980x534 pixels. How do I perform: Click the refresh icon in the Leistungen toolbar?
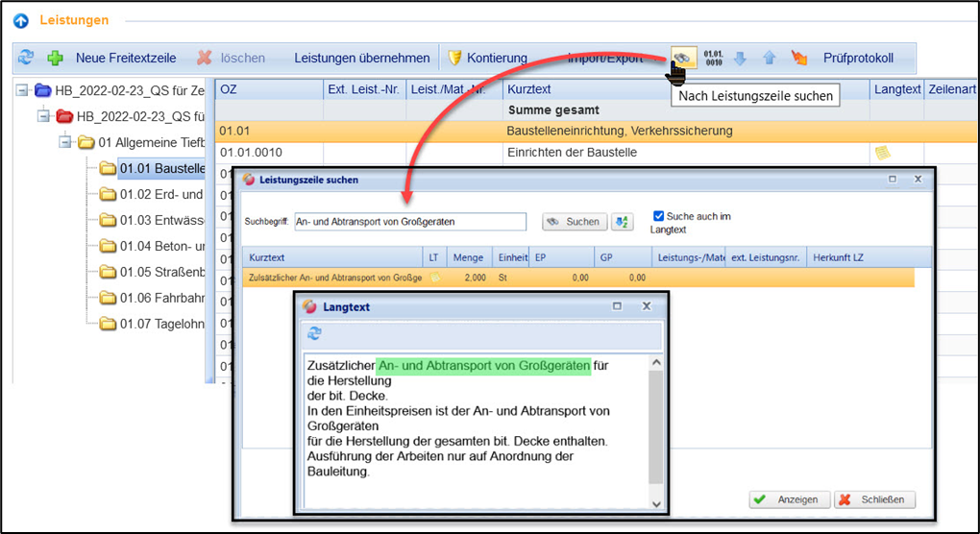(x=26, y=59)
